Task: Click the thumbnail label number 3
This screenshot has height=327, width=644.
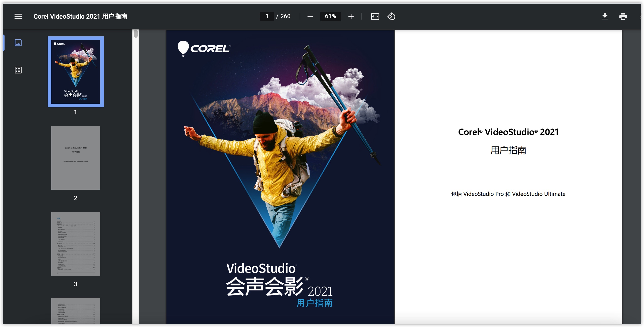Action: [75, 284]
